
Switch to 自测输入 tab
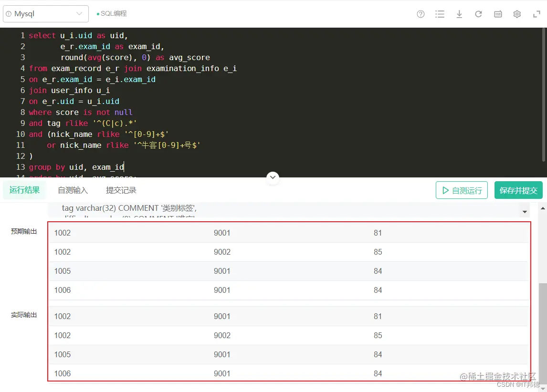point(73,190)
